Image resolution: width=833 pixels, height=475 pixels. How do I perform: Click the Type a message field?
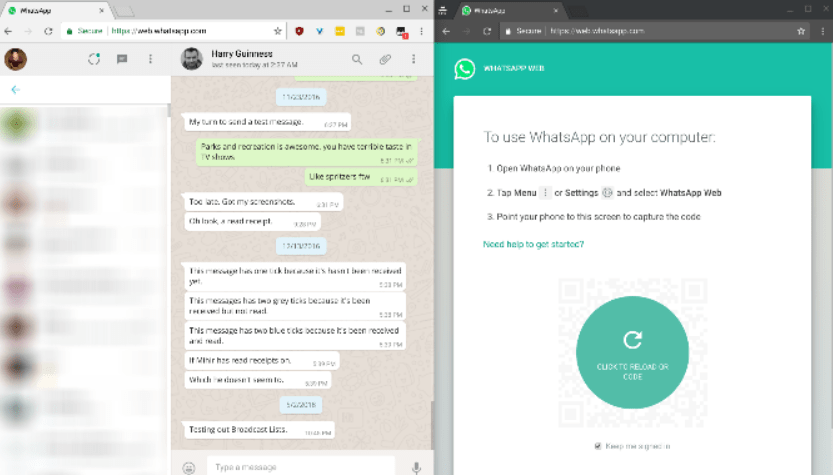[x=301, y=467]
